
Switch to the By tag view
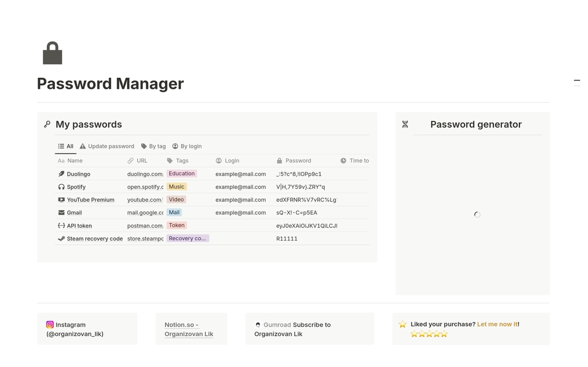click(153, 146)
